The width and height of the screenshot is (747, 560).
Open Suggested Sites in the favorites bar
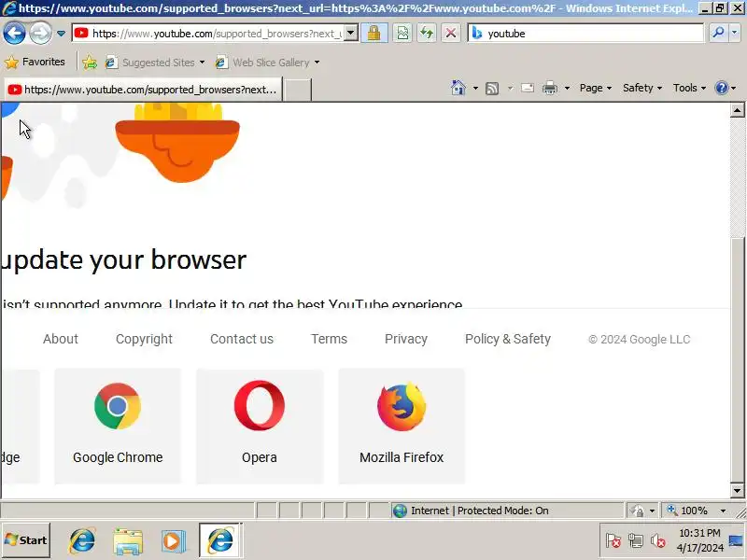tap(155, 63)
